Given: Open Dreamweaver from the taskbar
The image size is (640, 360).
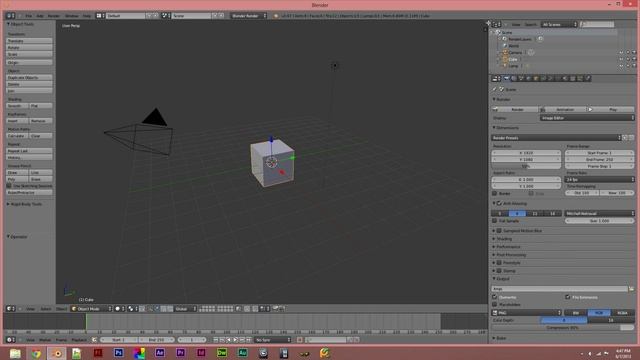Looking at the screenshot, I should (222, 353).
